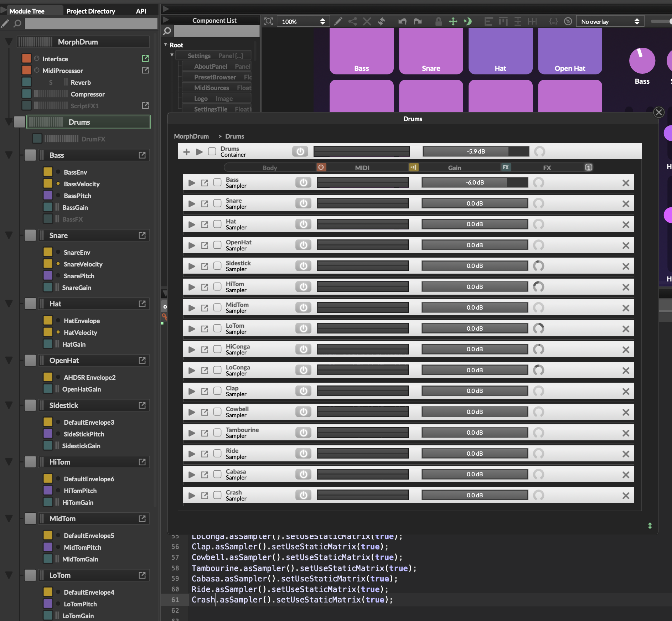
Task: Toggle the power button on Snare Sampler
Action: point(303,203)
